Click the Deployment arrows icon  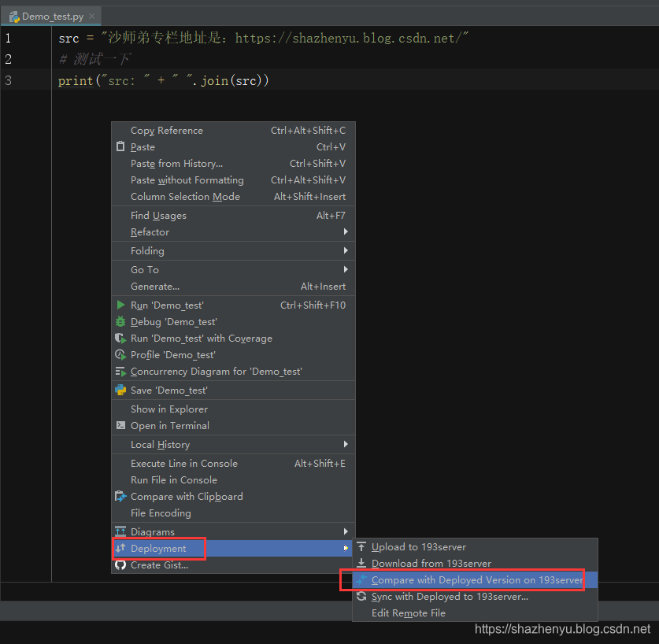[x=120, y=548]
